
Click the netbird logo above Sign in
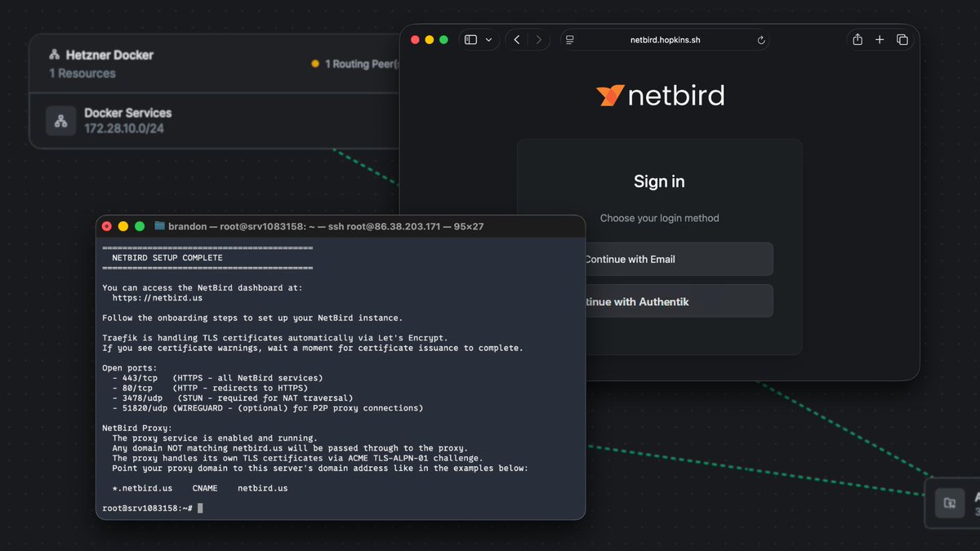pos(659,95)
